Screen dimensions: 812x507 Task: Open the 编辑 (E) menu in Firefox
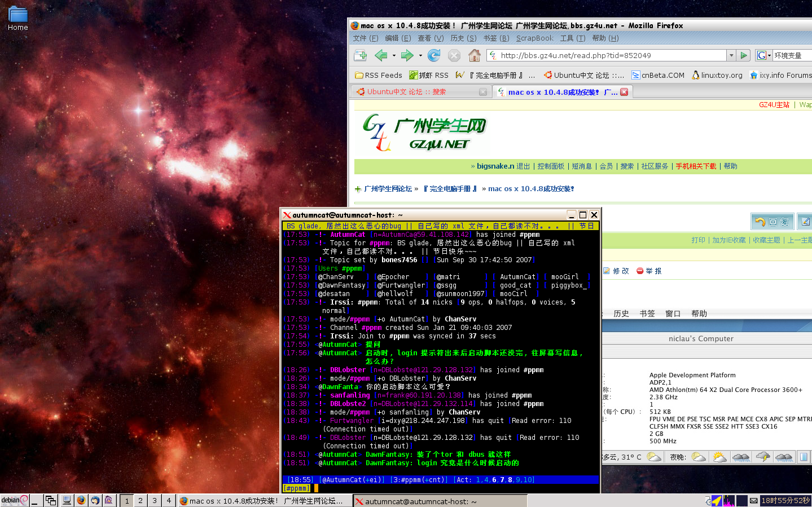point(398,38)
